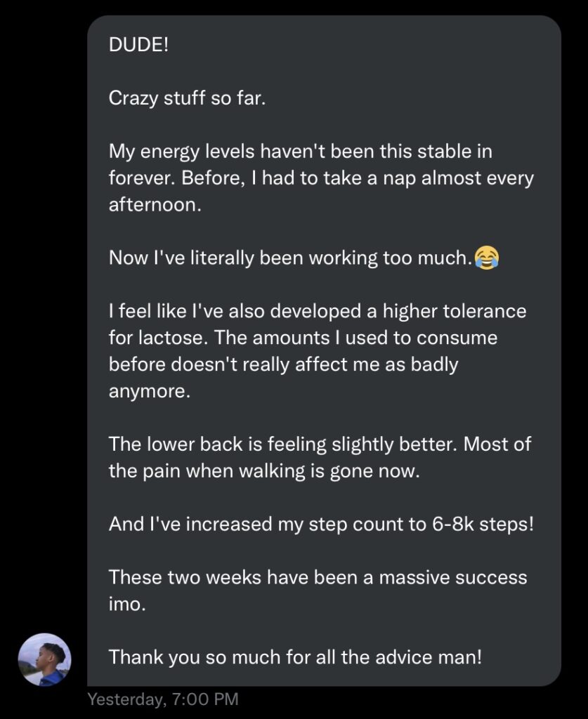Click the "Thank you so much" closing line
The image size is (588, 719).
pyautogui.click(x=295, y=658)
